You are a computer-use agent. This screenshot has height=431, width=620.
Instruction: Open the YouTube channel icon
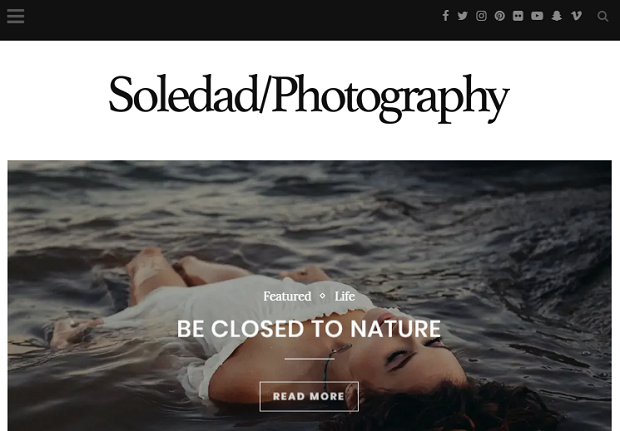(x=537, y=16)
